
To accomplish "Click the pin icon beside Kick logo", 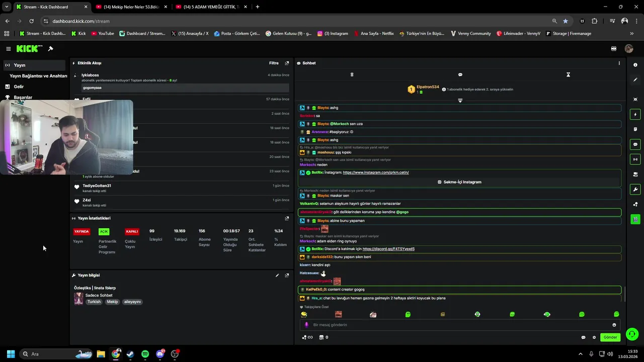I will tap(50, 49).
